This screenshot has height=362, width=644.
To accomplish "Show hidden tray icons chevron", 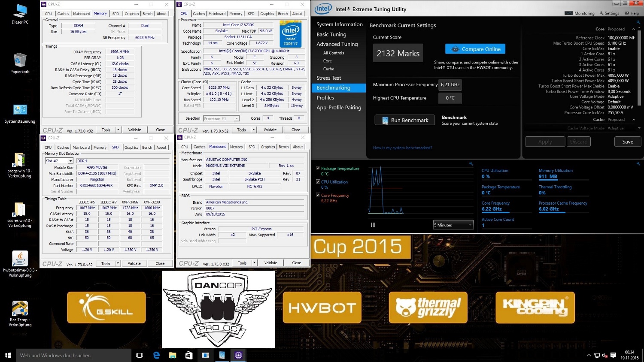I will (x=589, y=356).
